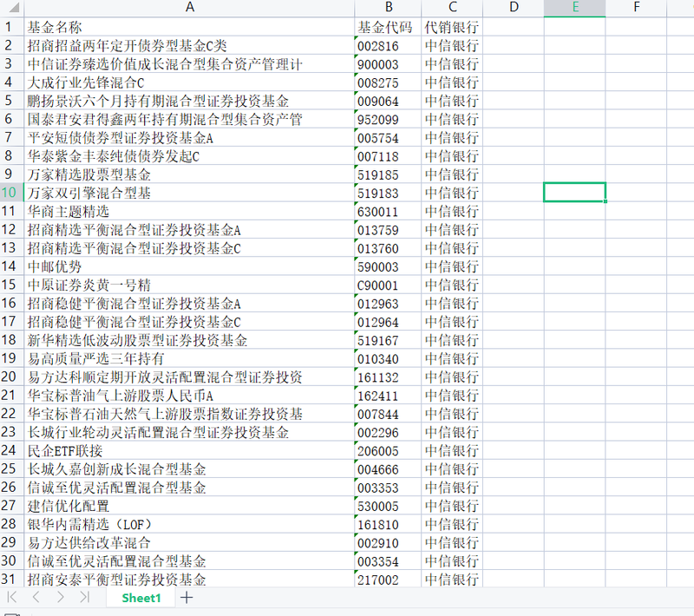Screen dimensions: 694x616
Task: Select fund code cell 900003
Action: 388,64
